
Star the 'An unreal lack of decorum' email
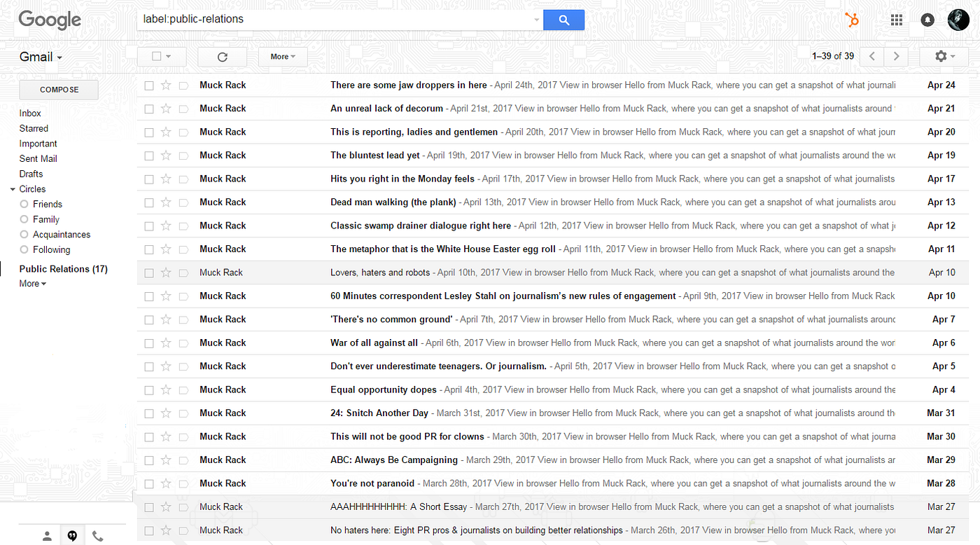[x=166, y=109]
